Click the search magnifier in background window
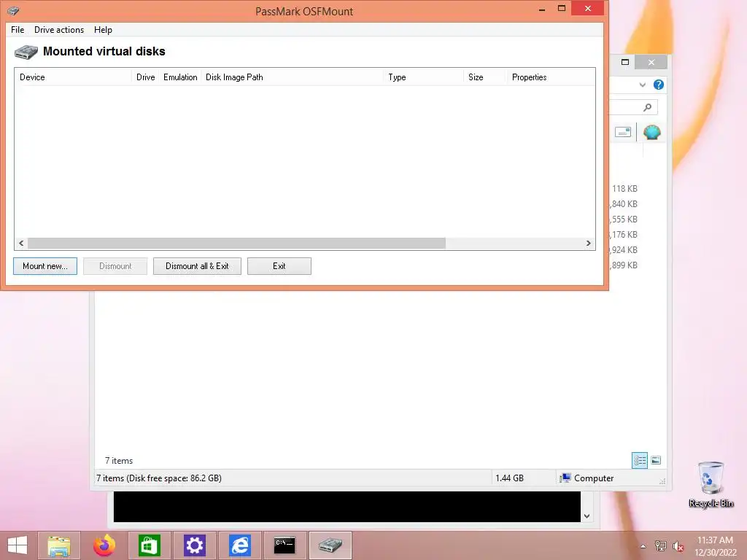This screenshot has width=747, height=560. 648,107
